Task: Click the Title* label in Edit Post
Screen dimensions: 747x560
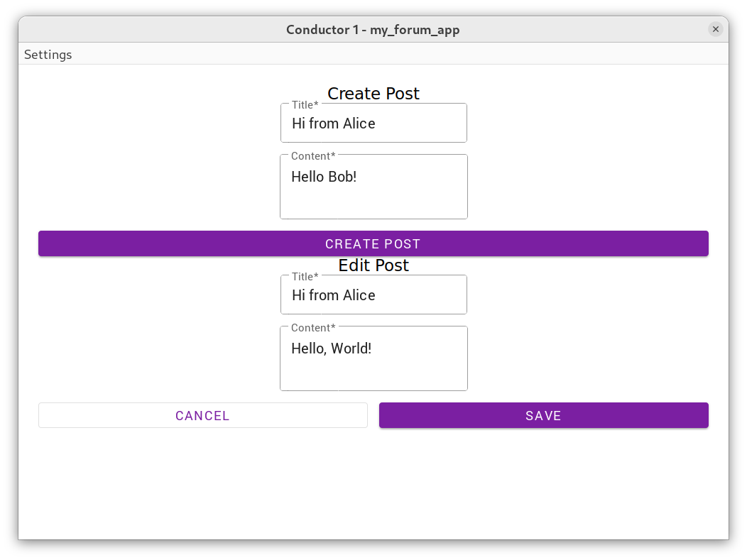Action: point(305,277)
